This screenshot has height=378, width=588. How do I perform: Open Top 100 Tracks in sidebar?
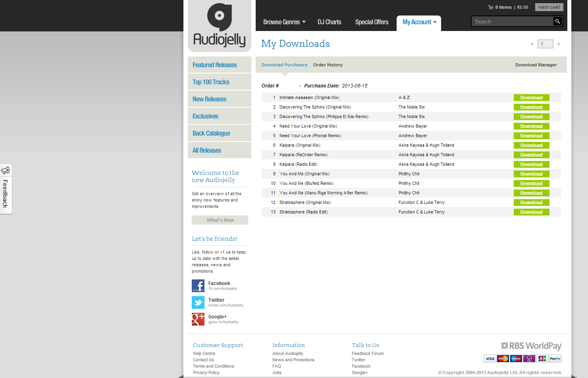(211, 82)
